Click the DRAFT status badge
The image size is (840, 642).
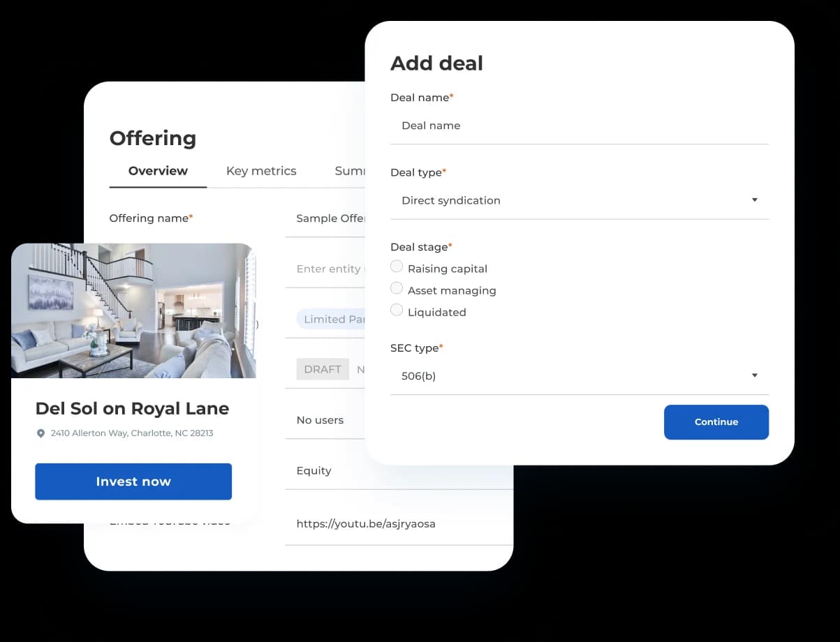click(x=323, y=369)
